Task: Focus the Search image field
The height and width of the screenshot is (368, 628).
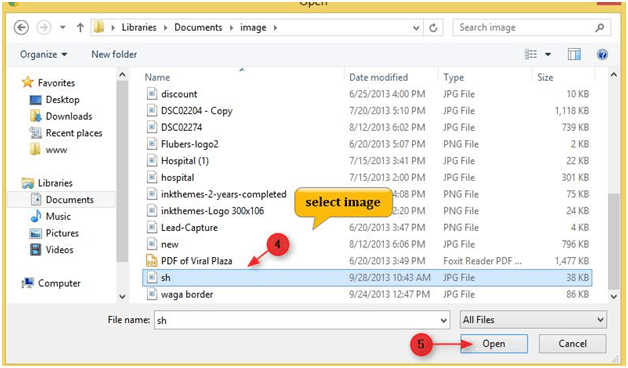Action: (531, 28)
